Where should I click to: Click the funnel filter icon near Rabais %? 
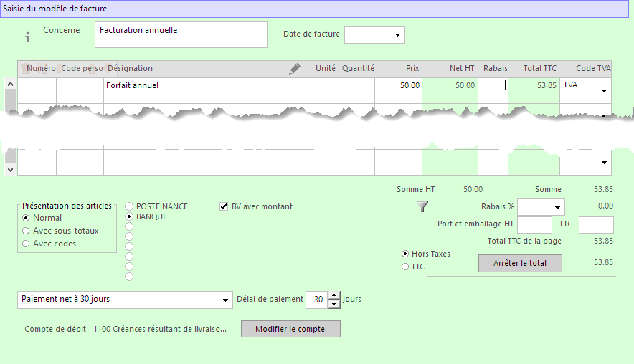tap(422, 207)
